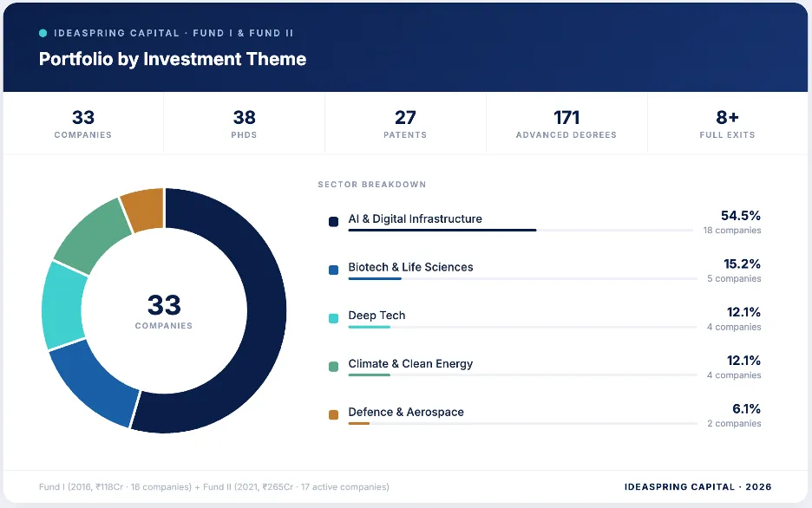This screenshot has width=812, height=508.
Task: Click the Deep Tech sector label
Action: coord(377,316)
